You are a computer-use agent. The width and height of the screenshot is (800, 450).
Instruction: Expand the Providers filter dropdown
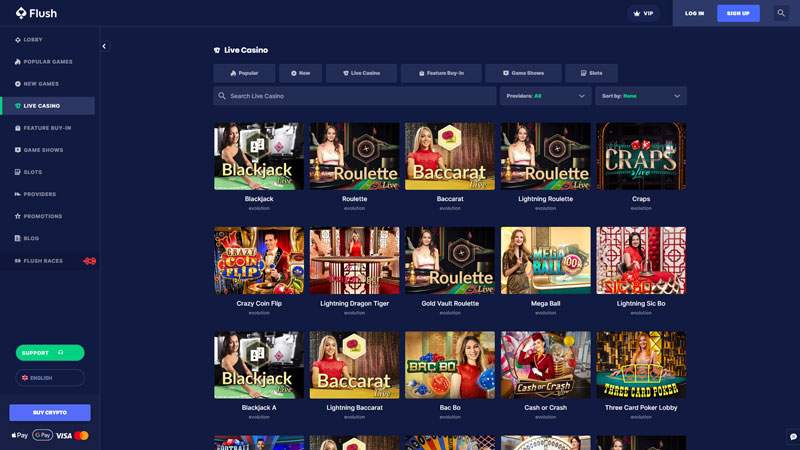[x=545, y=96]
